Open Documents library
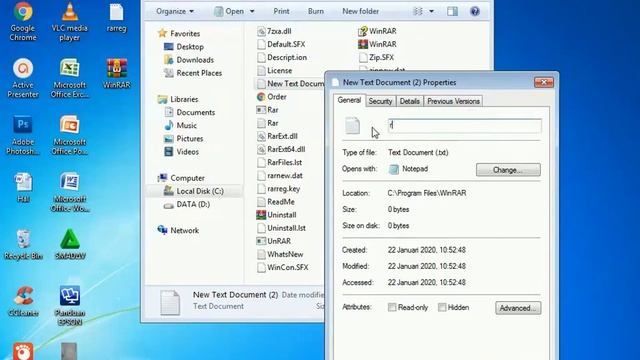 tap(190, 112)
